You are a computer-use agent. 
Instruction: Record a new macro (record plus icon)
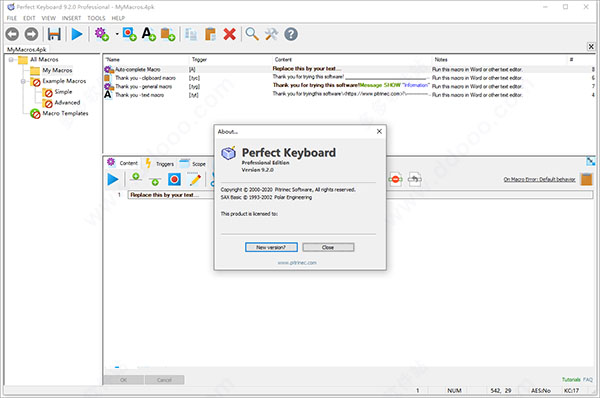pos(129,34)
